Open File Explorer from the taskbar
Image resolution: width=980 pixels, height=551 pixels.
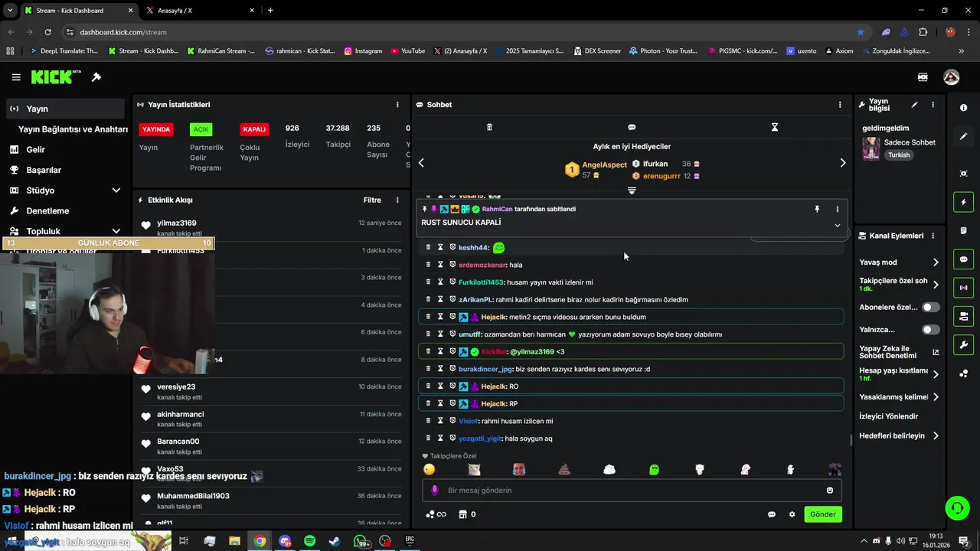click(x=234, y=541)
